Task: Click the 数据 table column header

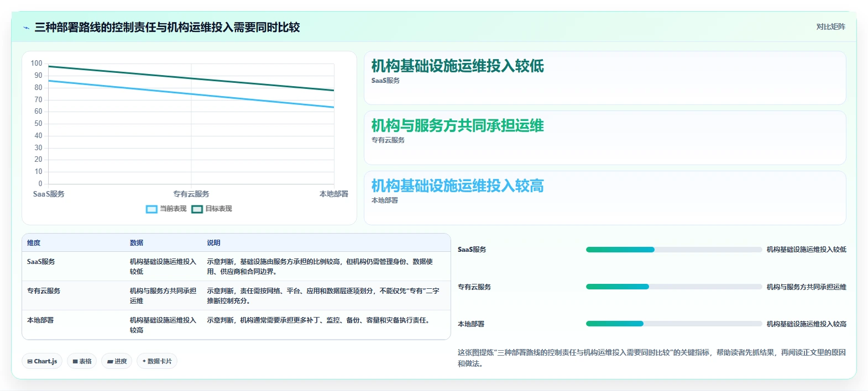Action: (137, 243)
